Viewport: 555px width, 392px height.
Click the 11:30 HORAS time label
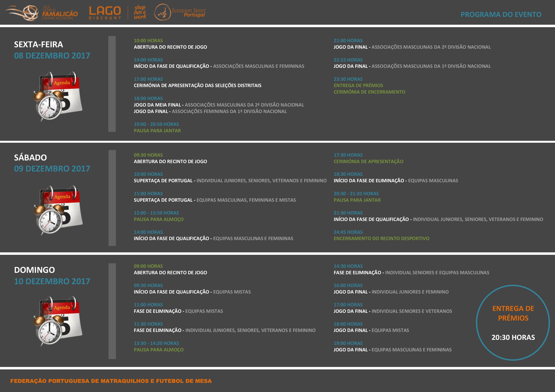click(148, 324)
